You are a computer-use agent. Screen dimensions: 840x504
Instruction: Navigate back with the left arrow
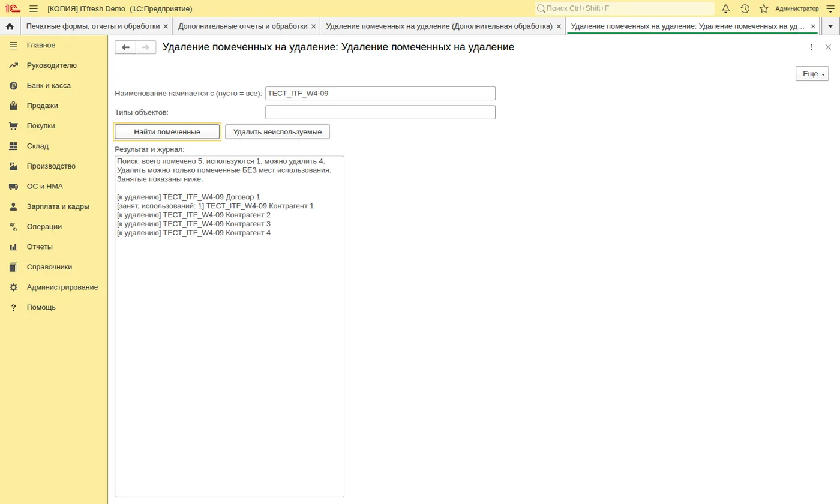125,47
